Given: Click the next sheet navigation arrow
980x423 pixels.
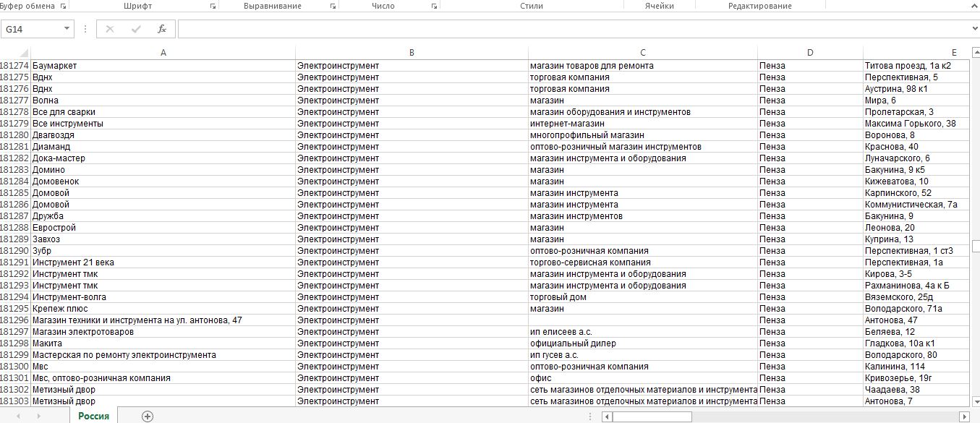Looking at the screenshot, I should [38, 416].
